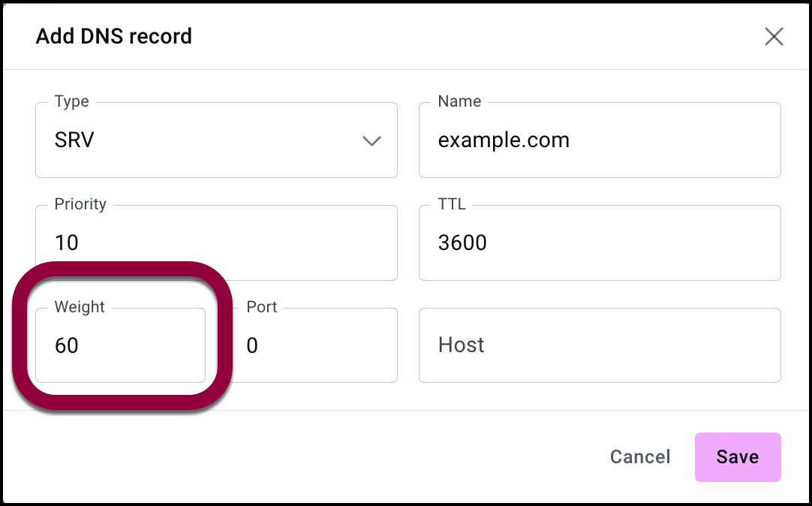Click the 3600 value in TTL
812x506 pixels.
[462, 242]
